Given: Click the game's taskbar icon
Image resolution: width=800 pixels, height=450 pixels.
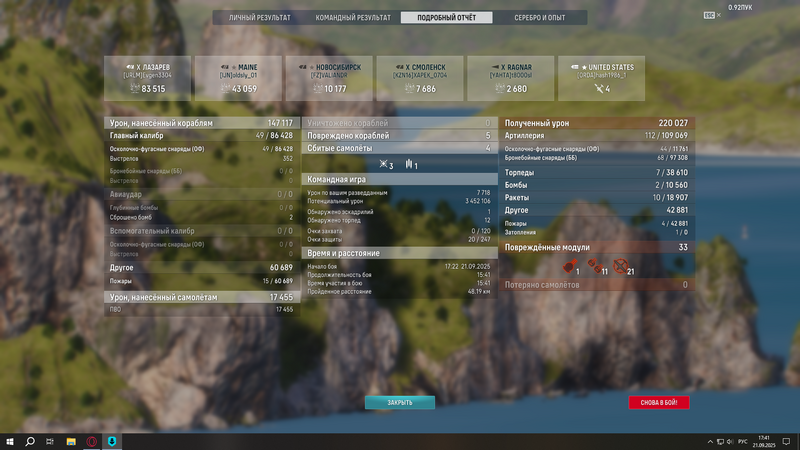Looking at the screenshot, I should point(112,441).
